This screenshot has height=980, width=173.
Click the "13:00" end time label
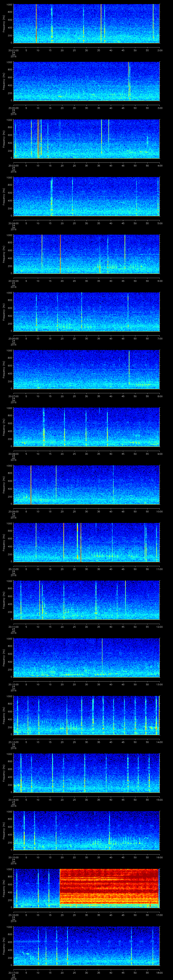(159, 684)
